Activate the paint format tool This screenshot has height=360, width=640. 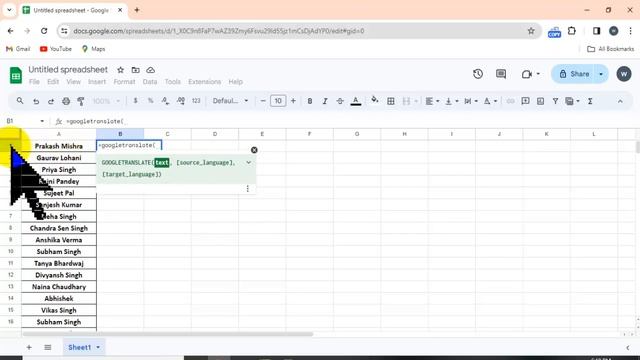81,101
